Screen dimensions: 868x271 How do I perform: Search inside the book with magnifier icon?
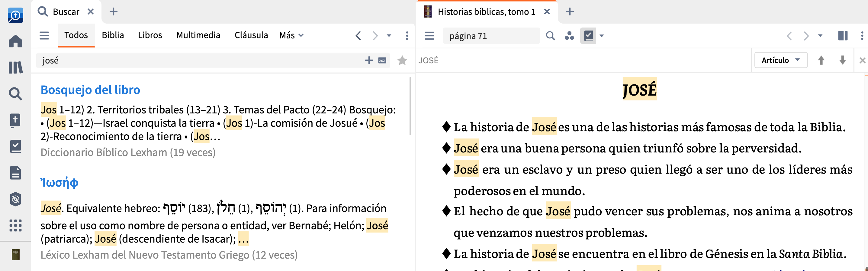coord(550,35)
